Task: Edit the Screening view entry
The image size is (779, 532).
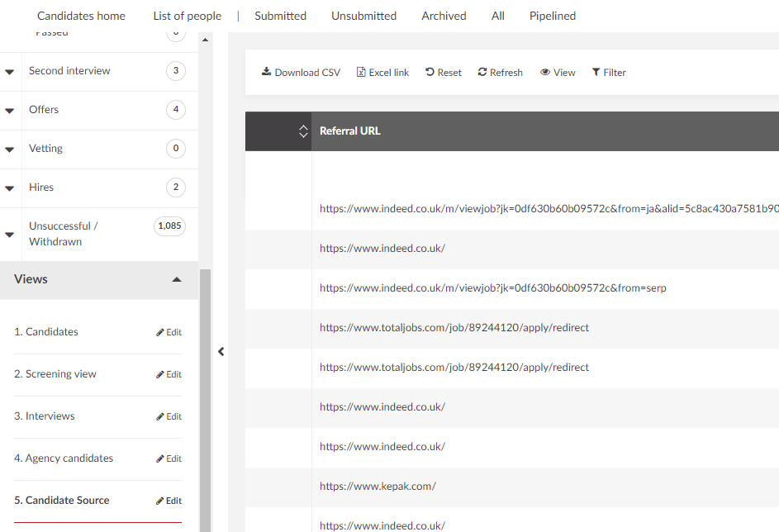Action: (169, 374)
